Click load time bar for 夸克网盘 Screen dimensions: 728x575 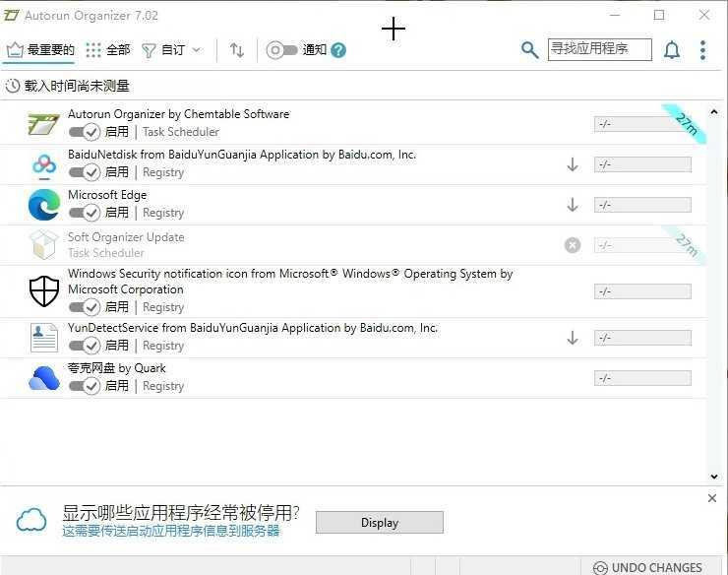[x=642, y=378]
